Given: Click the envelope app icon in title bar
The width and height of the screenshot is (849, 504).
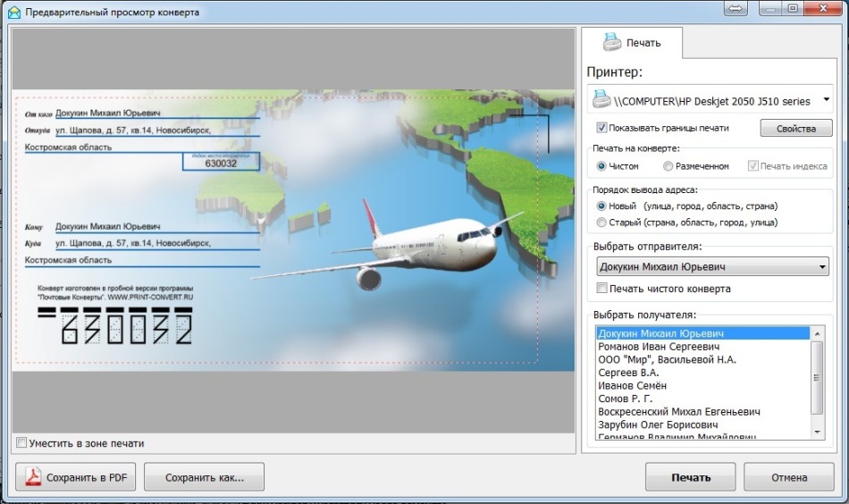Looking at the screenshot, I should click(13, 13).
